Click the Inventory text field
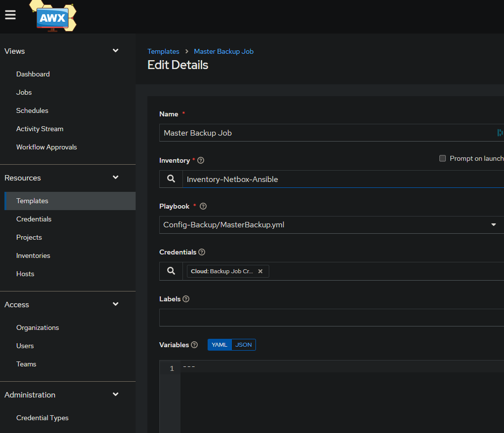The width and height of the screenshot is (504, 433). click(x=343, y=179)
